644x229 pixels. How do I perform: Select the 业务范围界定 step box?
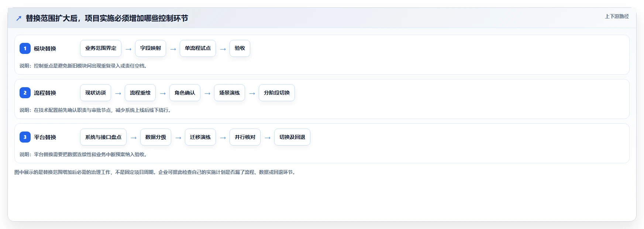click(x=101, y=48)
